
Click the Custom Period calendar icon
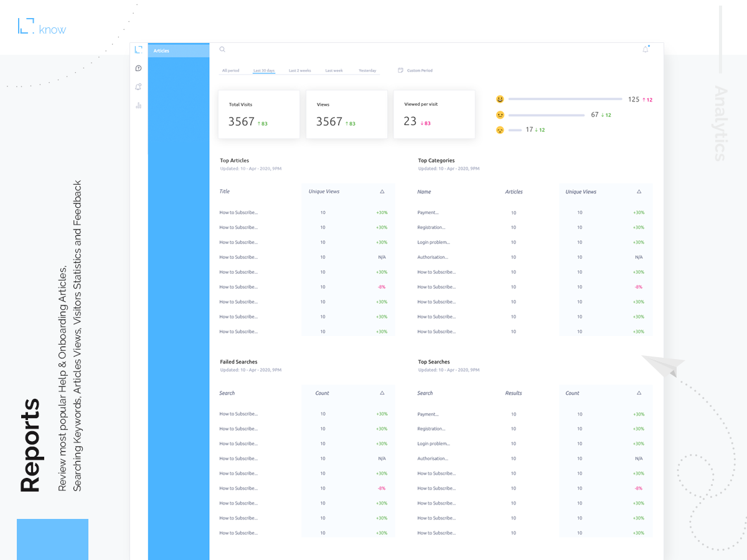401,70
